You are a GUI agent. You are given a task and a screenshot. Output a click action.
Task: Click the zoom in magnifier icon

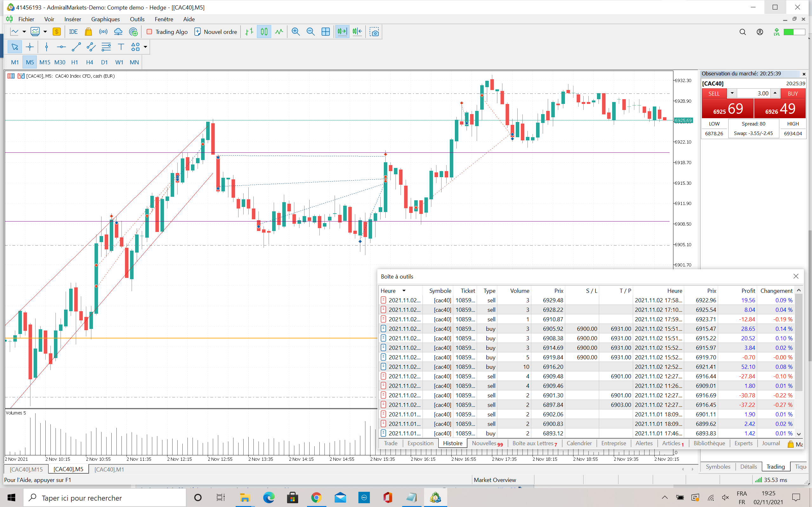tap(295, 32)
